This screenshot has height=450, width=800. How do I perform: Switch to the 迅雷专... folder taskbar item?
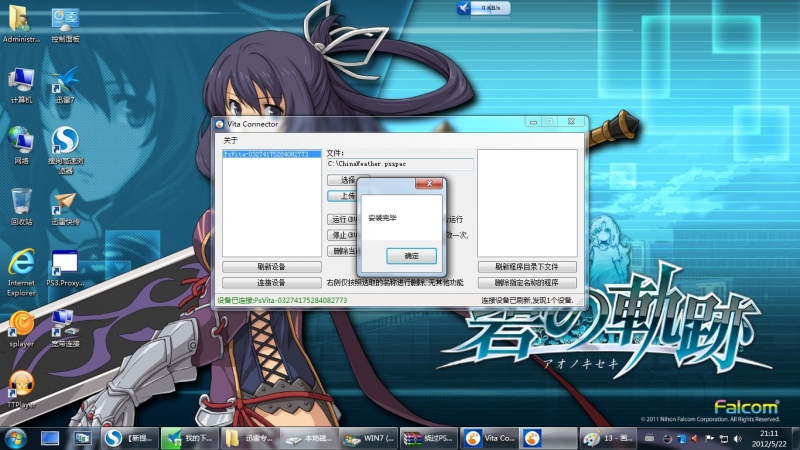[249, 438]
